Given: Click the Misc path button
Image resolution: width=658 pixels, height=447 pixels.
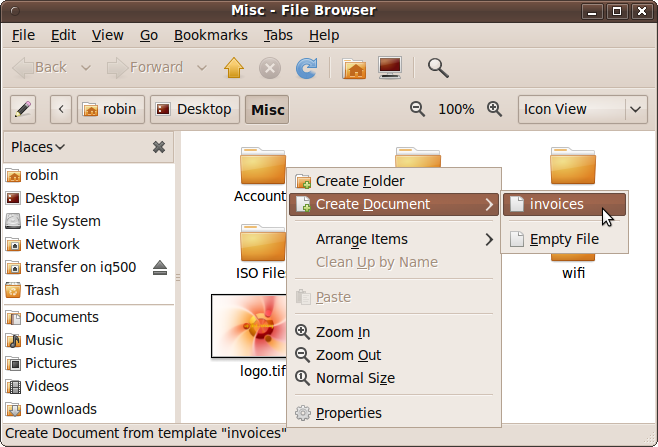Looking at the screenshot, I should point(267,110).
